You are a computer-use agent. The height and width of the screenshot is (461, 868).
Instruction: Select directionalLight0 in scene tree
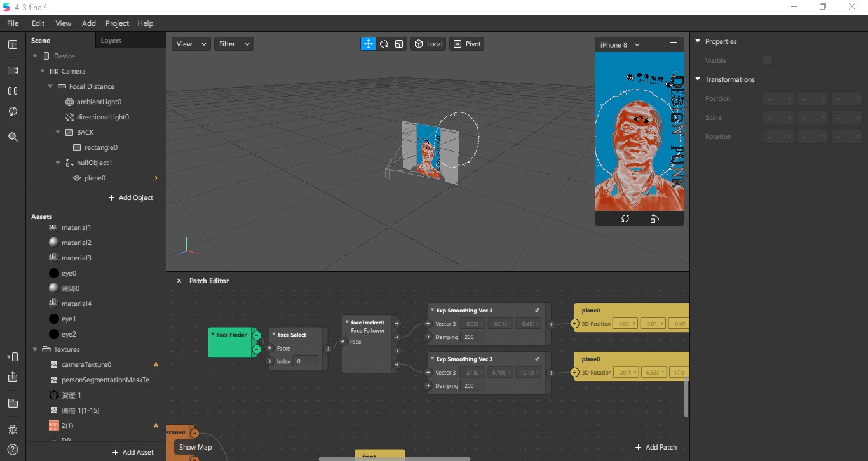click(102, 117)
